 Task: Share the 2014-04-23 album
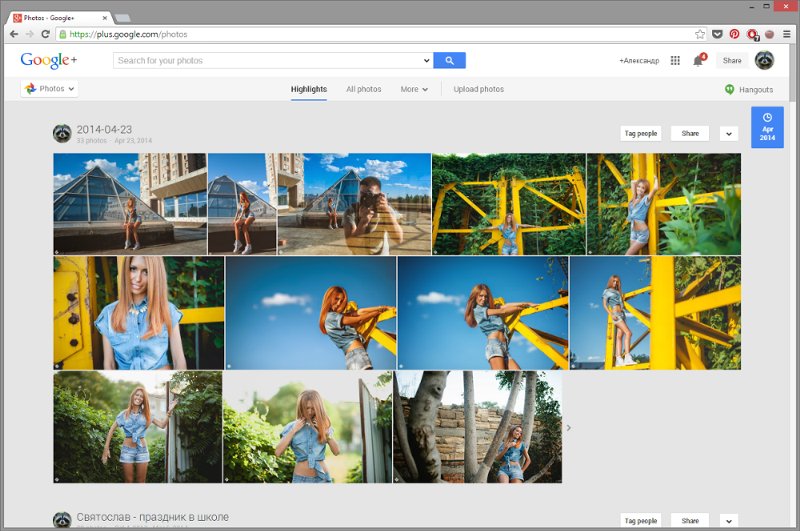pyautogui.click(x=690, y=134)
